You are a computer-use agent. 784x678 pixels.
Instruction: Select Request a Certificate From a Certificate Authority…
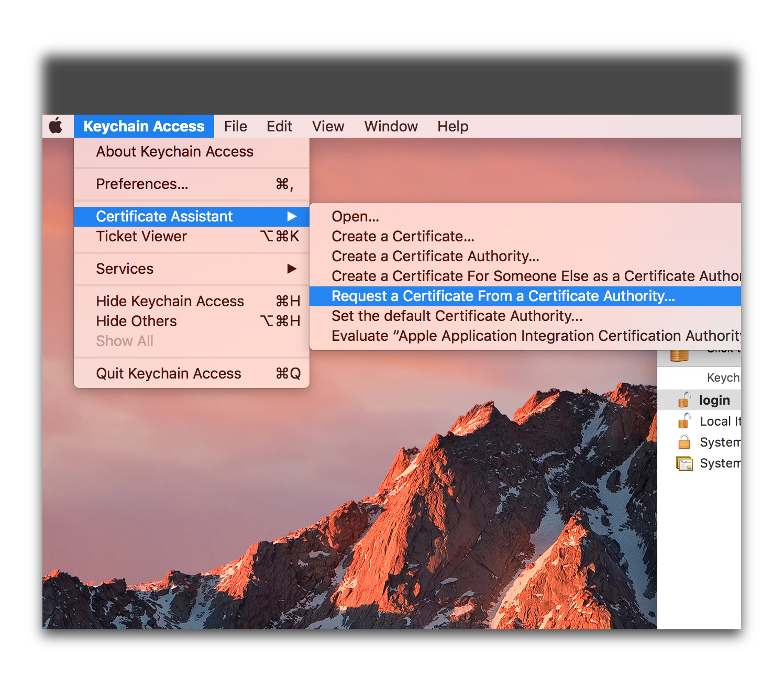click(x=503, y=296)
